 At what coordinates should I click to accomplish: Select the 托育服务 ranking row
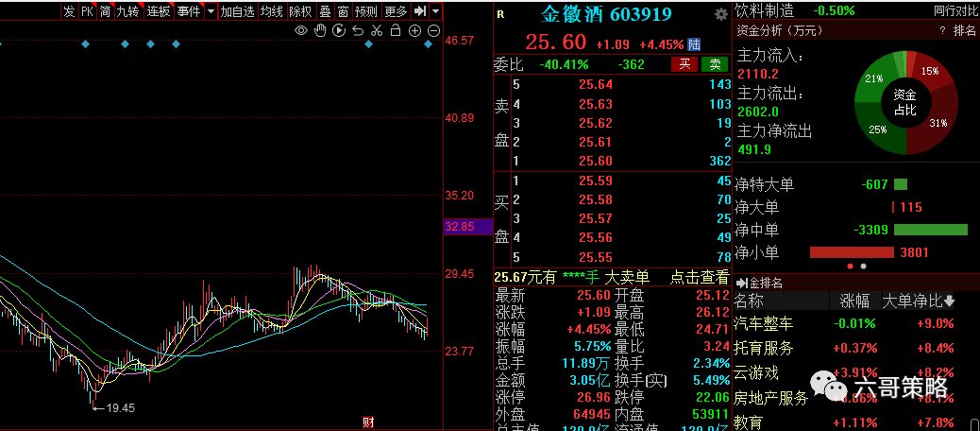855,348
